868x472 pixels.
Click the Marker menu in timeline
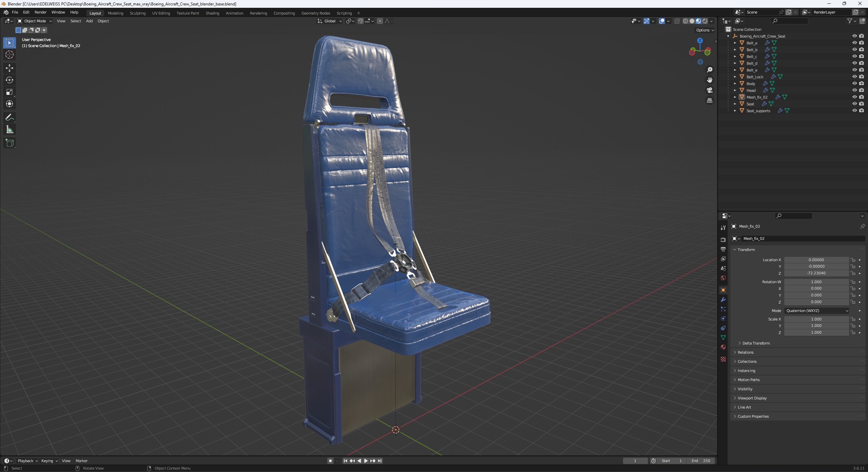tap(81, 461)
